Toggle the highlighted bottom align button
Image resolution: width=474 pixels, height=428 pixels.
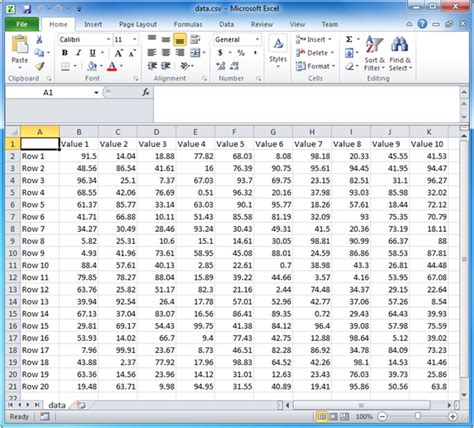[x=180, y=40]
